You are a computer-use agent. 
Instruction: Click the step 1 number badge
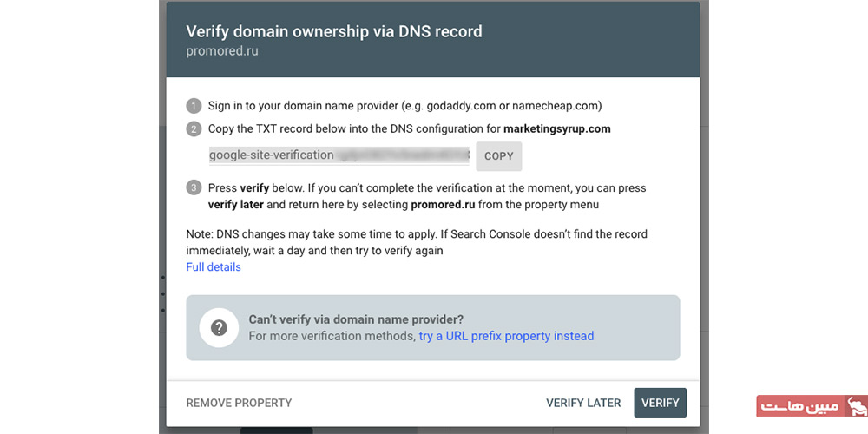(193, 106)
